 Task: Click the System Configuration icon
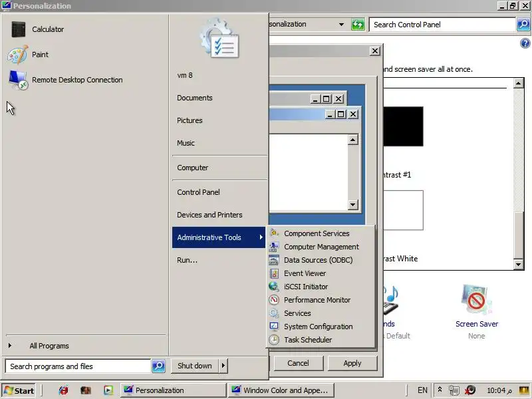pyautogui.click(x=274, y=327)
